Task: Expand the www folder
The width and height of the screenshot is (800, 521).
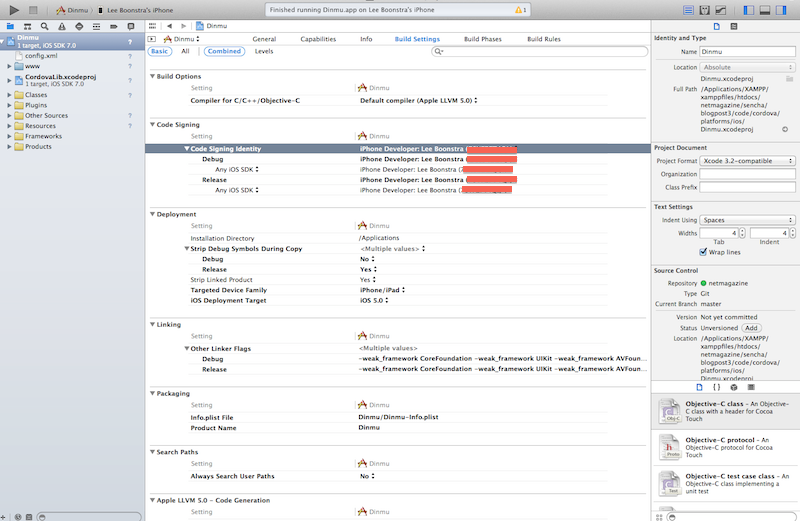Action: [9, 66]
